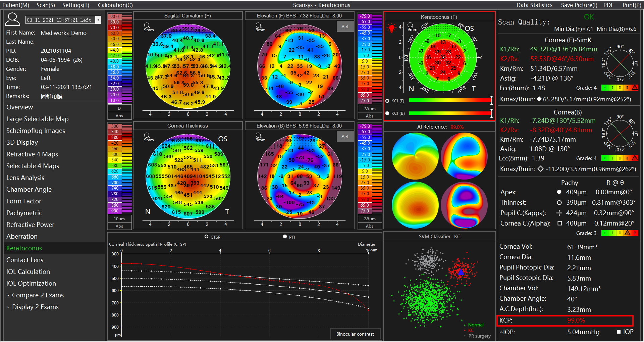This screenshot has height=342, width=644.
Task: Click the magnifier icon on Elevation (F) map
Action: 258,25
